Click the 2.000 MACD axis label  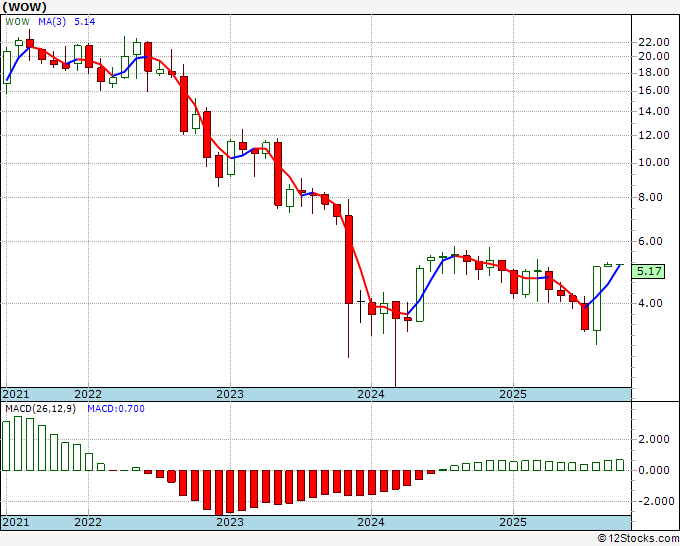pyautogui.click(x=656, y=440)
